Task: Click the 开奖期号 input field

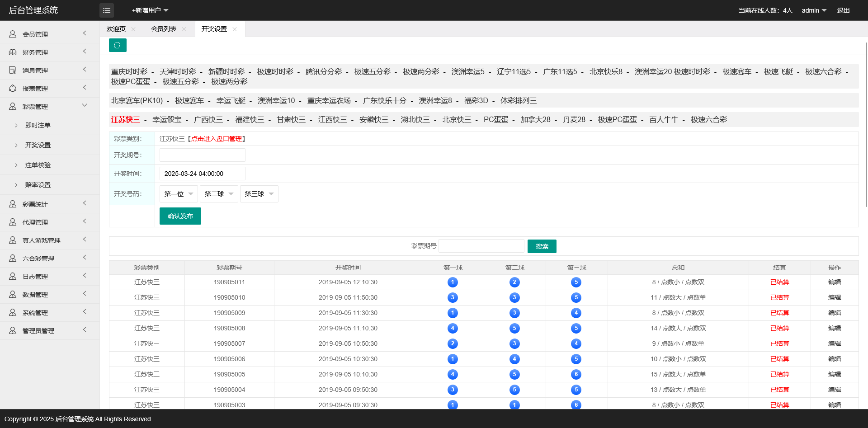Action: pyautogui.click(x=202, y=155)
